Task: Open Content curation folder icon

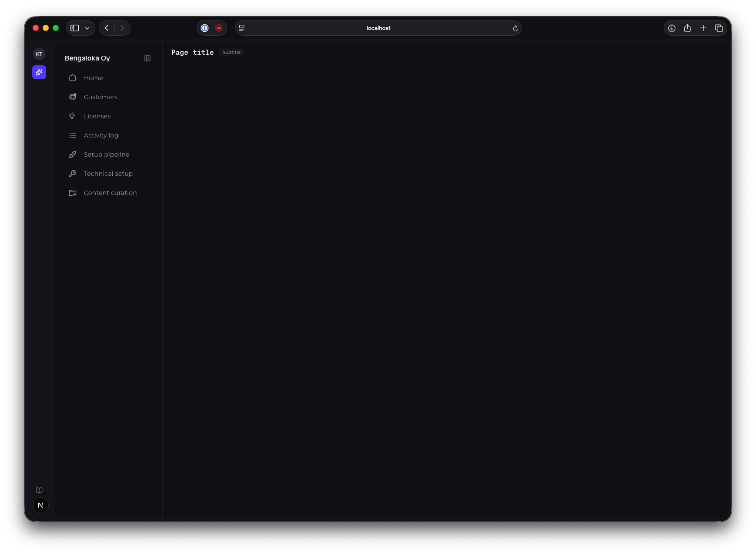Action: (73, 193)
